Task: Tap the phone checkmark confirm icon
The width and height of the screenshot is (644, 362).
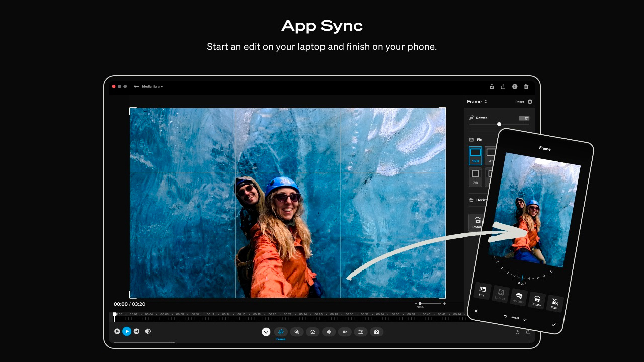Action: (554, 325)
